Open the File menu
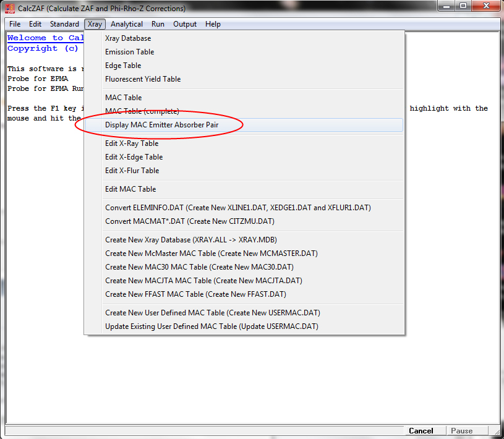This screenshot has width=504, height=439. click(15, 24)
